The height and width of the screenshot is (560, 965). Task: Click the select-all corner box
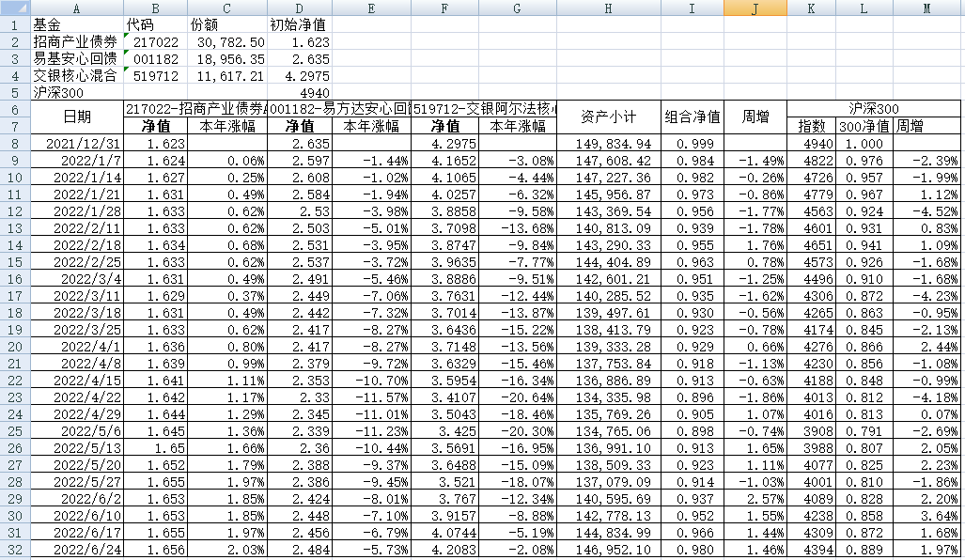15,8
